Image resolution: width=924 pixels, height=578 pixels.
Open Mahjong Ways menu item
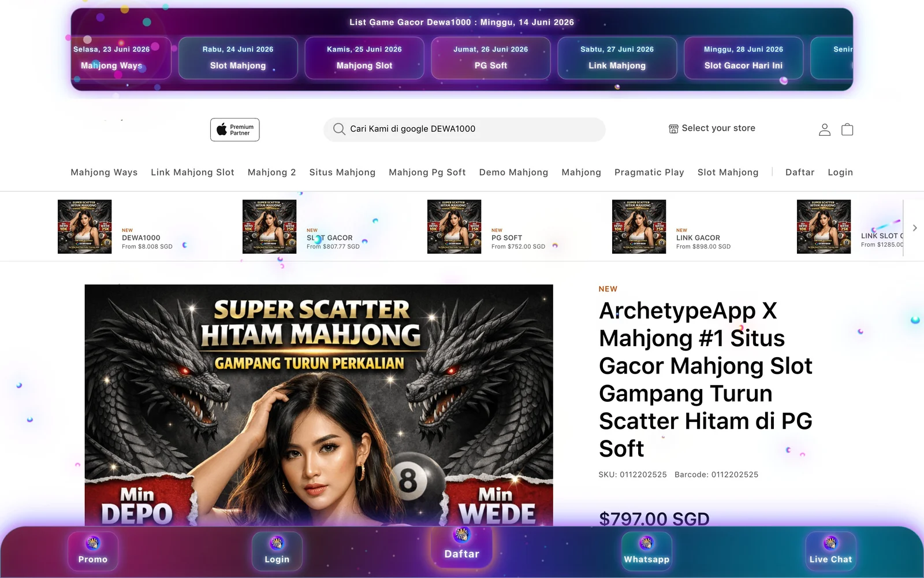click(x=104, y=172)
